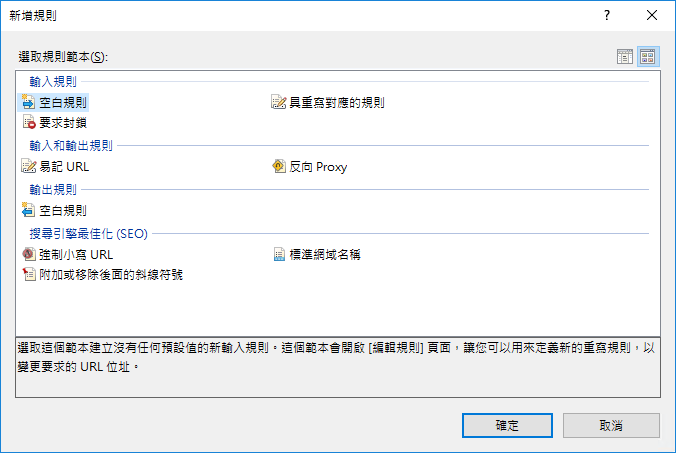Click the 搜尋引擎最佳化 (SEO) group header
This screenshot has height=453, width=676.
[x=88, y=233]
